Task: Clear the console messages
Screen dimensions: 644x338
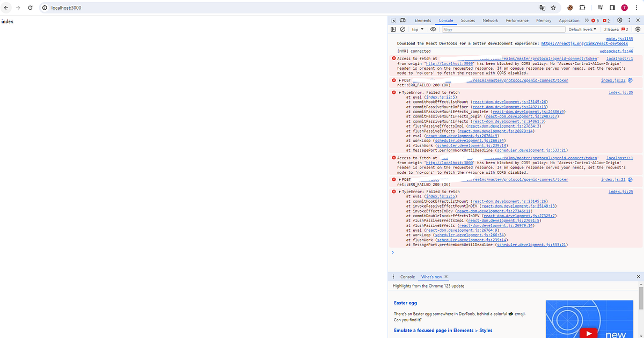Action: tap(403, 29)
